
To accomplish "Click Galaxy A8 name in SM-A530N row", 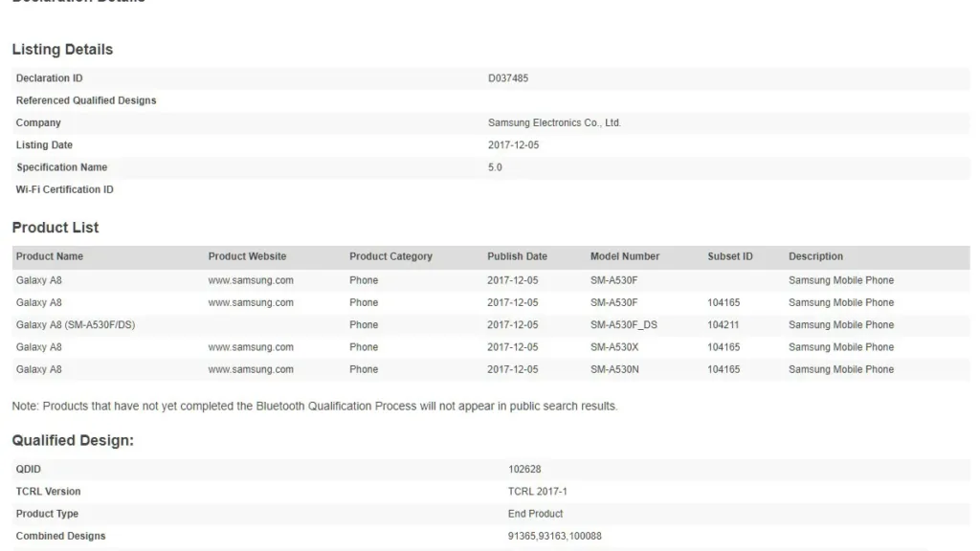I will [38, 370].
